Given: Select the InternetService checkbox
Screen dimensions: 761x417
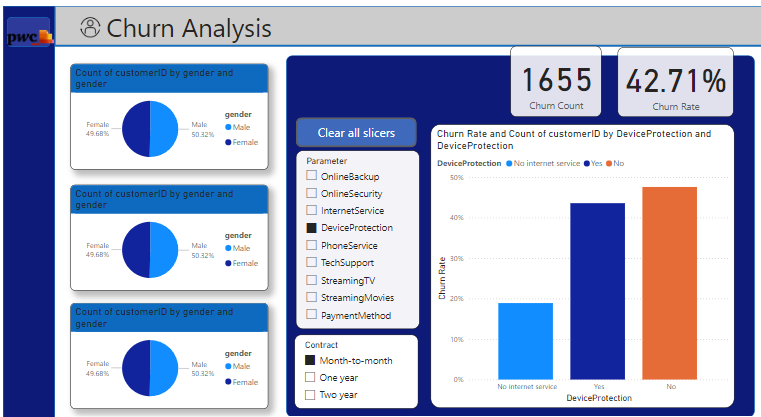Looking at the screenshot, I should pos(311,211).
